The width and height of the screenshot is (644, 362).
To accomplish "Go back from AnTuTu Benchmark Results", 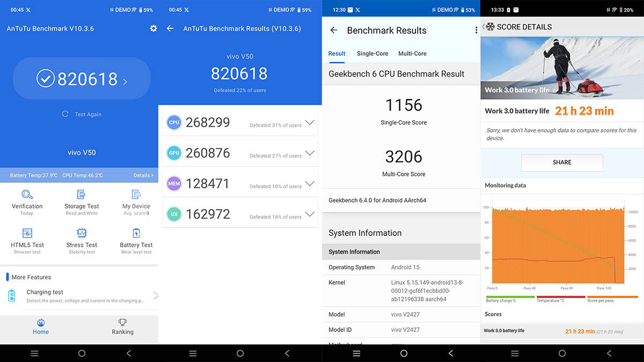I will coord(170,28).
